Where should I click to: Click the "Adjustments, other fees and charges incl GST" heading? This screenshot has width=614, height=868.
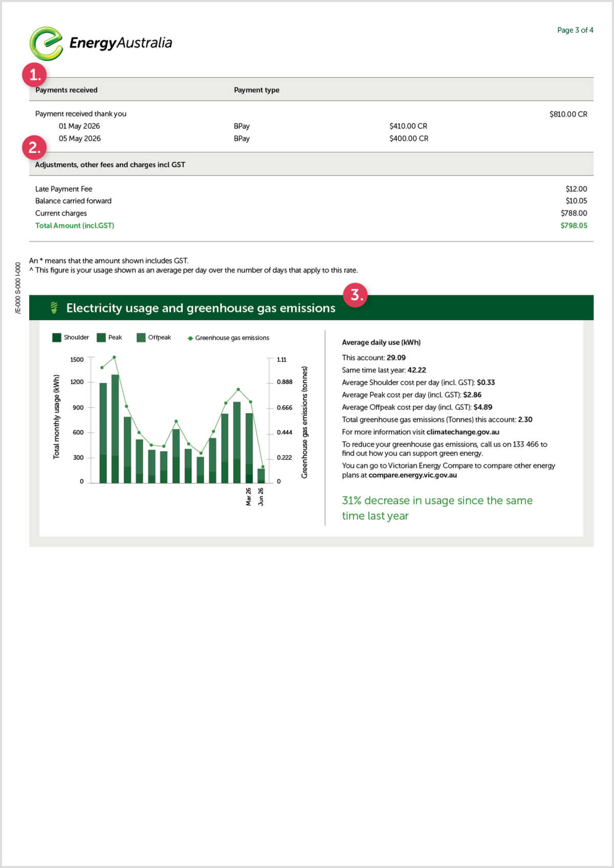point(110,165)
